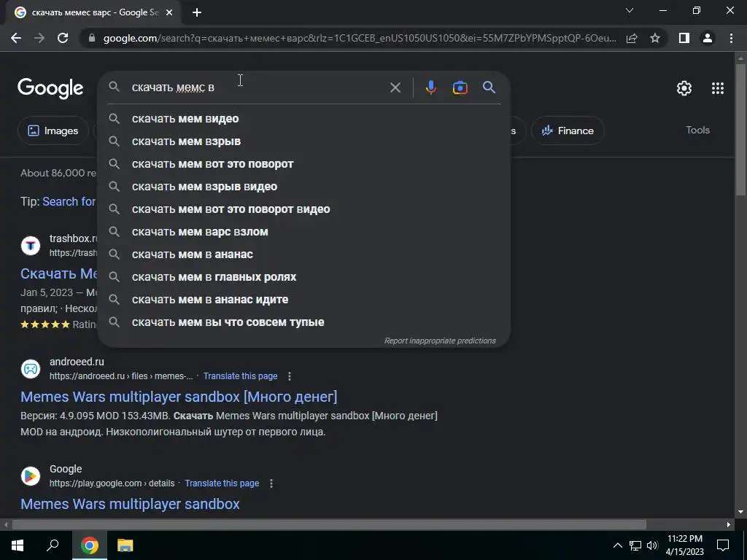747x560 pixels.
Task: Open more options for play.google.com result
Action: pos(271,483)
